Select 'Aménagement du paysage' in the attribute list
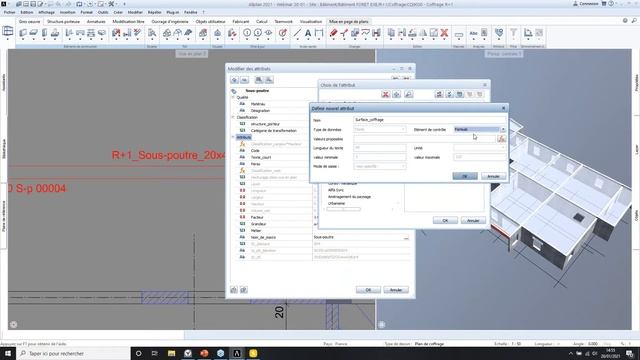 click(349, 197)
